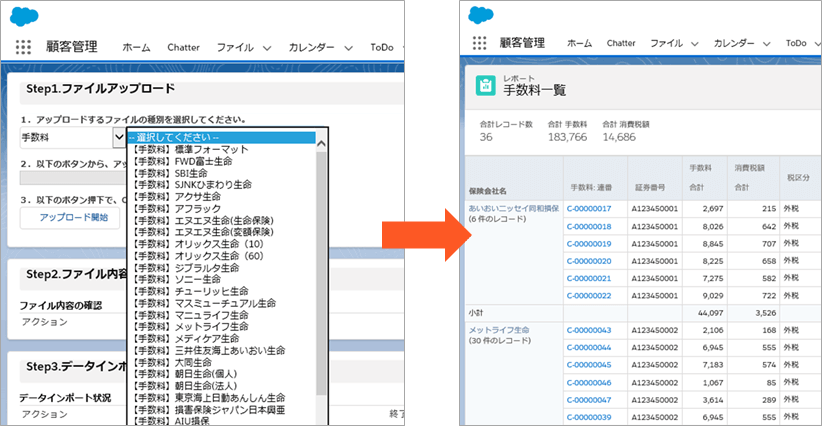Choose 【手数料】標準フォーマット option
The height and width of the screenshot is (426, 822).
tap(222, 149)
